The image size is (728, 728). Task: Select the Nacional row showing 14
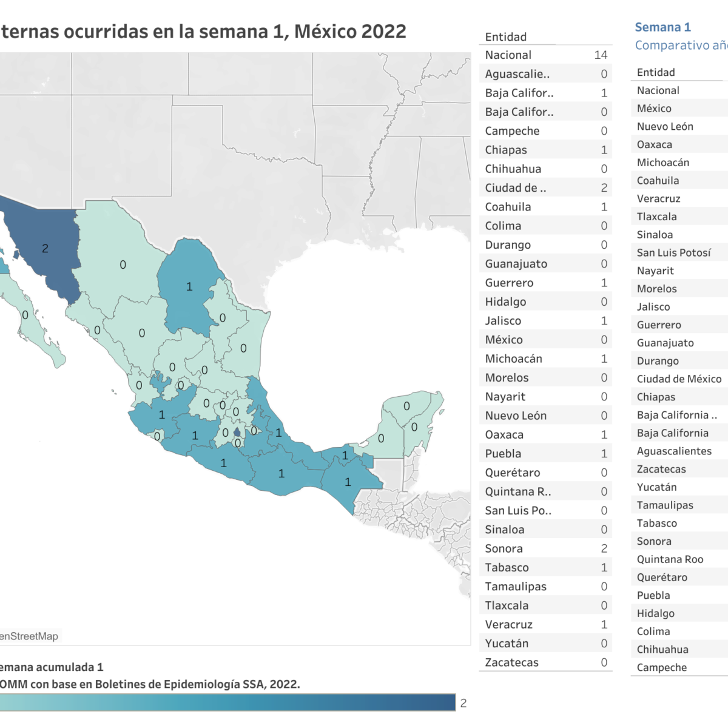point(545,55)
